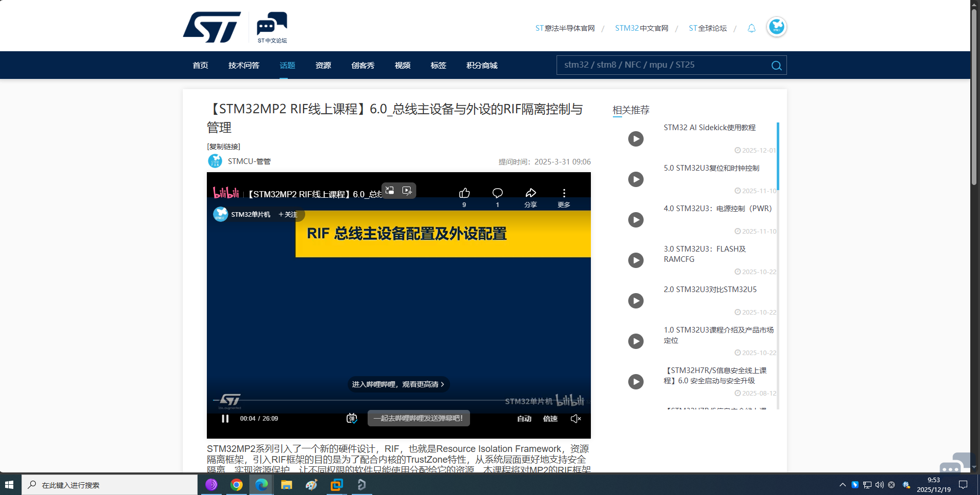Click the bilibili logo in the video header
The height and width of the screenshot is (495, 980).
coord(226,193)
